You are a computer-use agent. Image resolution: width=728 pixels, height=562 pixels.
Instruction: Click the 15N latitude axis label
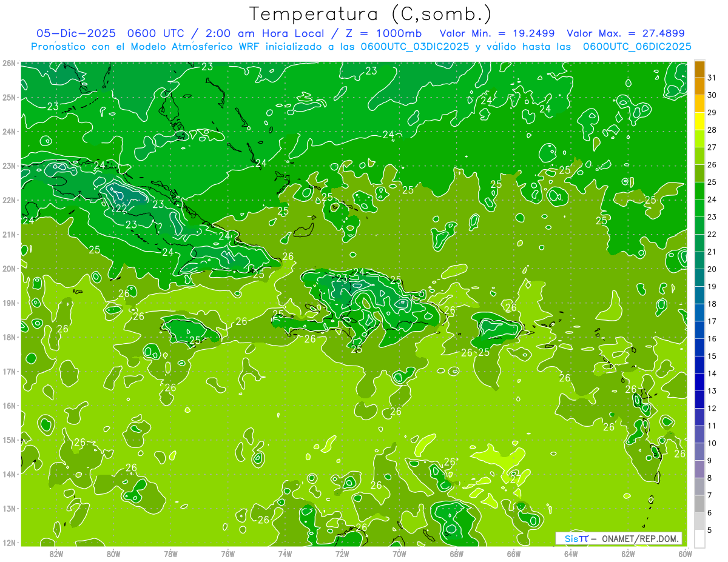coord(8,440)
